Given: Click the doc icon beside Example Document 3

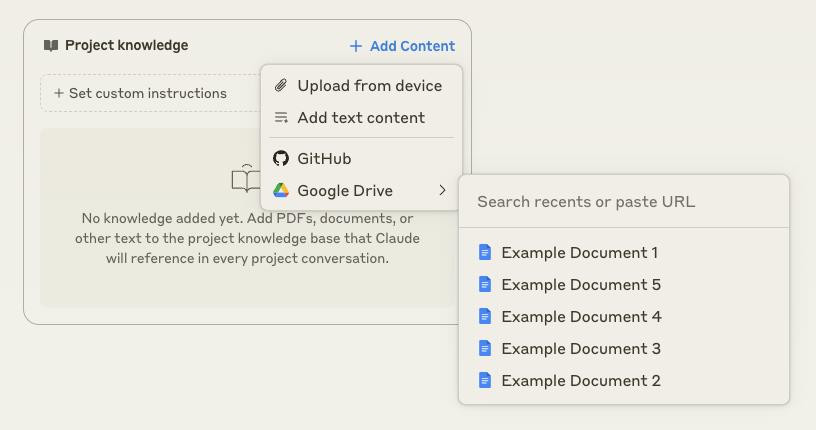Looking at the screenshot, I should (x=484, y=348).
